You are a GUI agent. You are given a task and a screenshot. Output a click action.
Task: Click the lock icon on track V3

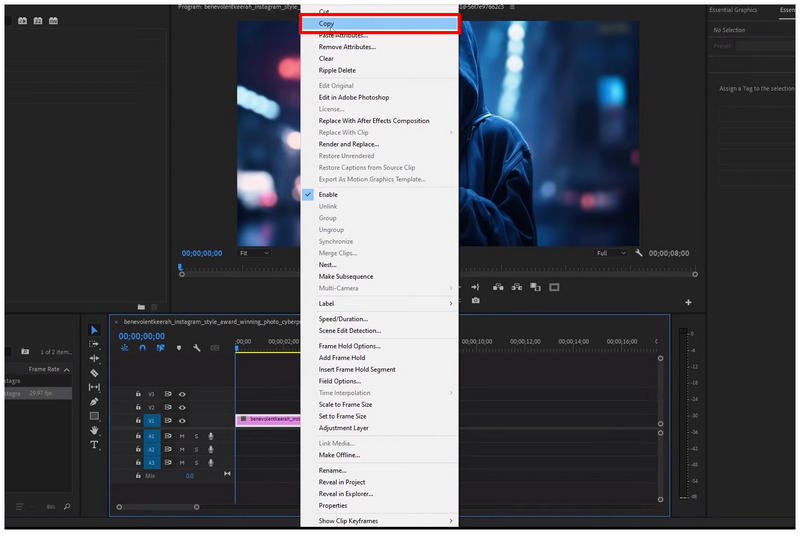click(x=138, y=394)
